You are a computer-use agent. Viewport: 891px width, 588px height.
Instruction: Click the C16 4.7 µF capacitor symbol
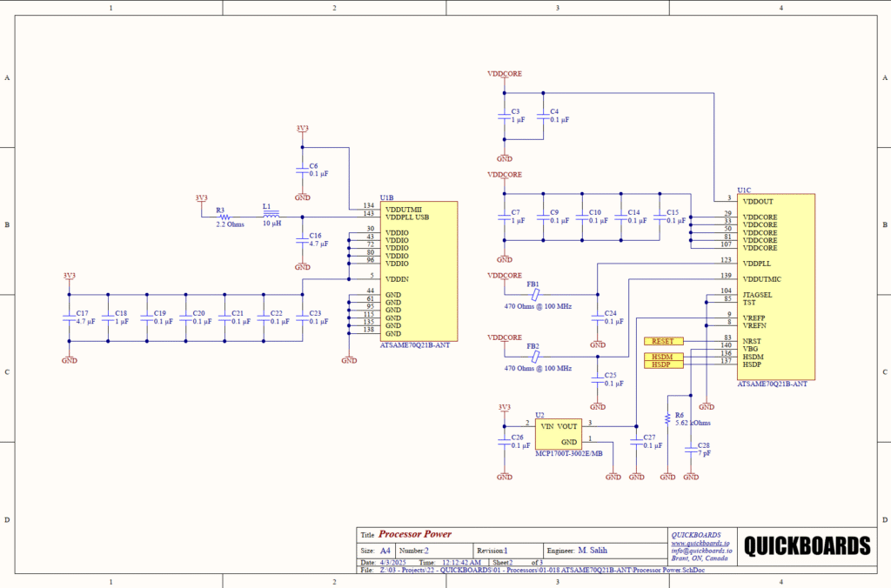point(302,239)
